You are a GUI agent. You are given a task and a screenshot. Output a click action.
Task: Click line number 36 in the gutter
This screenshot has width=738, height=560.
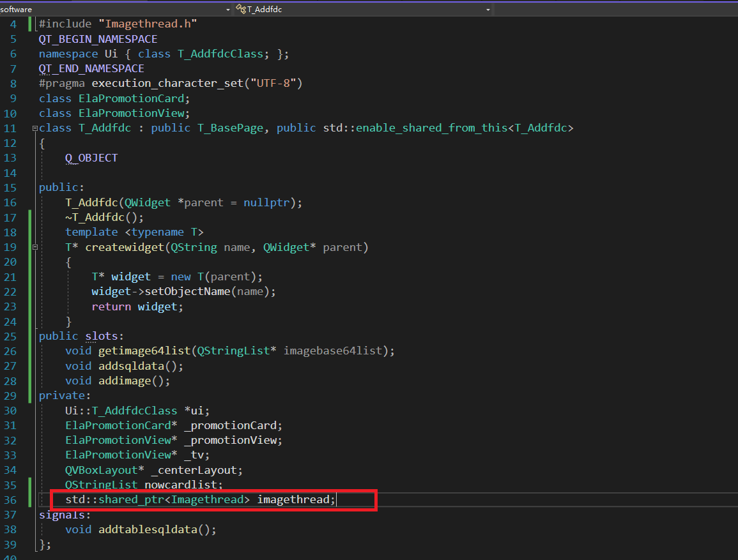pos(10,499)
